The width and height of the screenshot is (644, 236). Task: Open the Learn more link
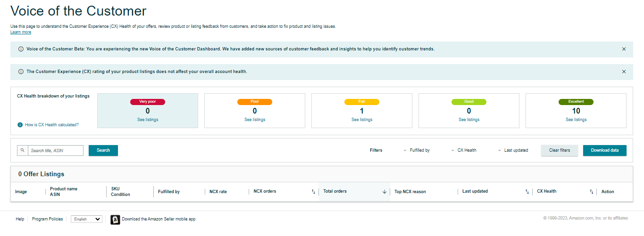[x=21, y=32]
